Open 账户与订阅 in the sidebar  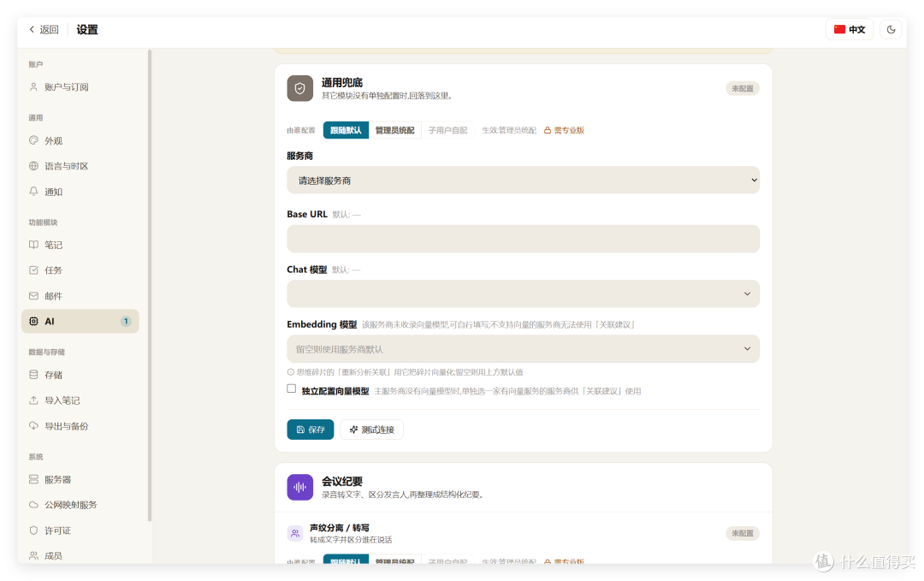click(80, 87)
